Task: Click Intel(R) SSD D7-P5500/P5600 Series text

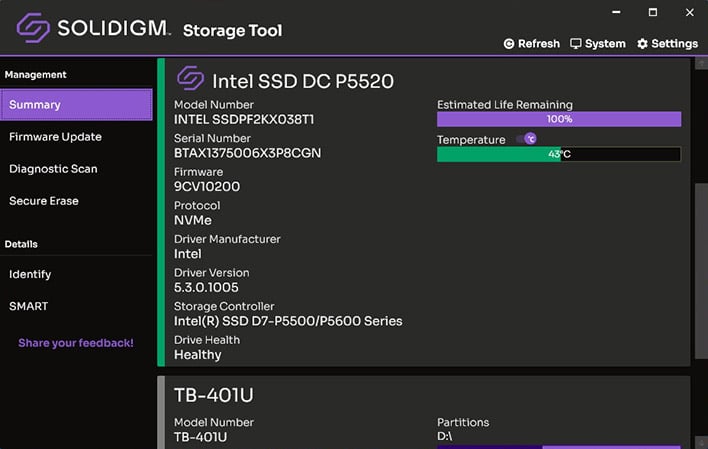Action: [x=288, y=321]
